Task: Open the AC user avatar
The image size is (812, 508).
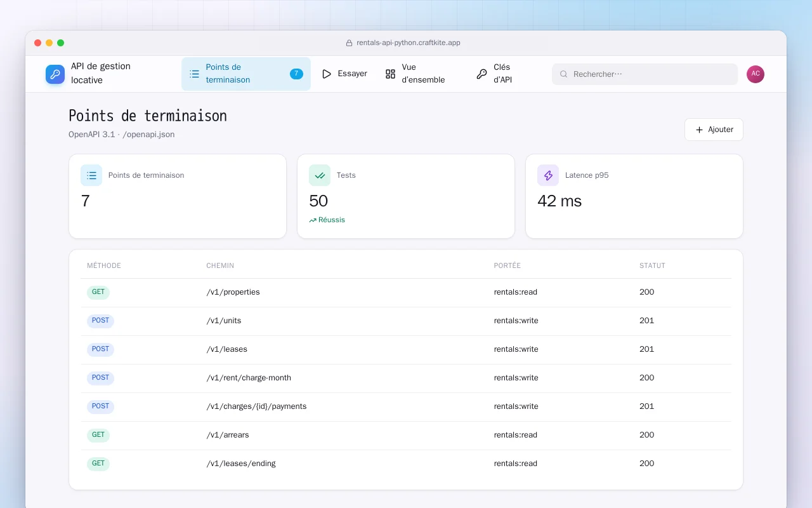Action: point(756,74)
